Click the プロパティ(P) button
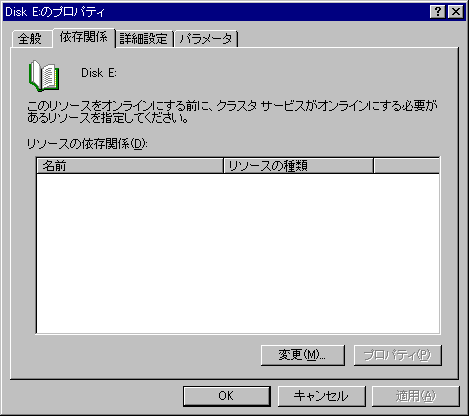This screenshot has width=469, height=416. (x=397, y=355)
